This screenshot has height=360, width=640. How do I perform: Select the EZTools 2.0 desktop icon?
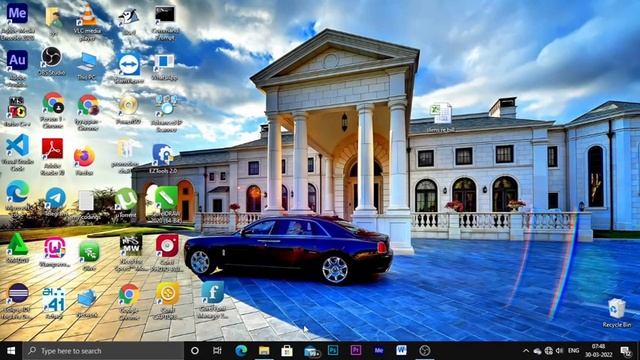(x=163, y=159)
